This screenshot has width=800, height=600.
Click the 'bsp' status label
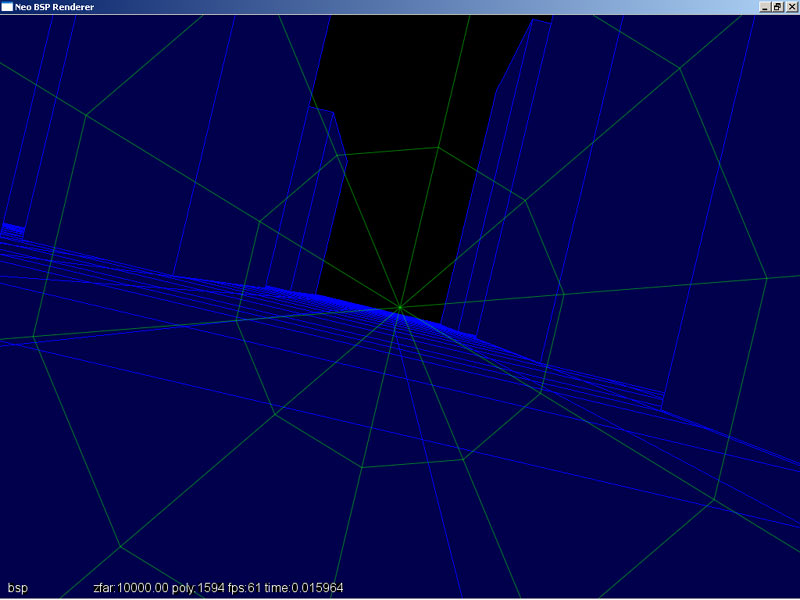click(x=17, y=588)
